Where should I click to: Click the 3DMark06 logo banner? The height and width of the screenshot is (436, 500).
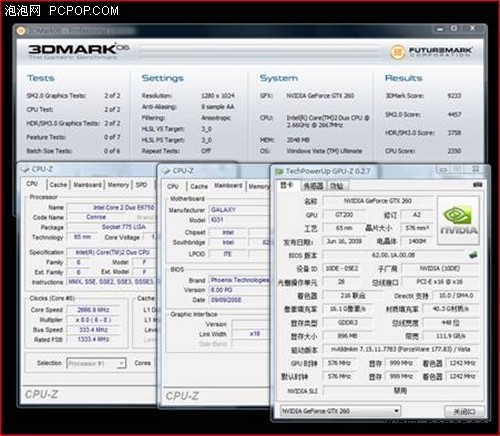click(78, 51)
